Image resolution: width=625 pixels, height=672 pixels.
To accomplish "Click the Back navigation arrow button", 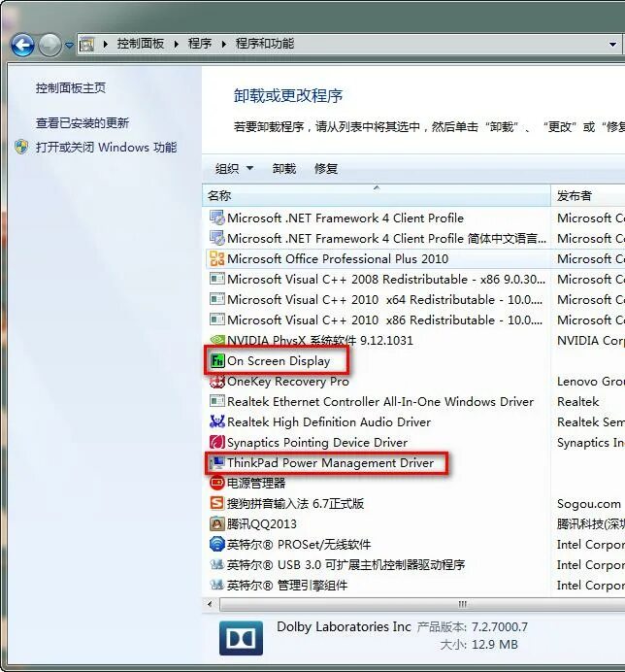I will pos(22,45).
